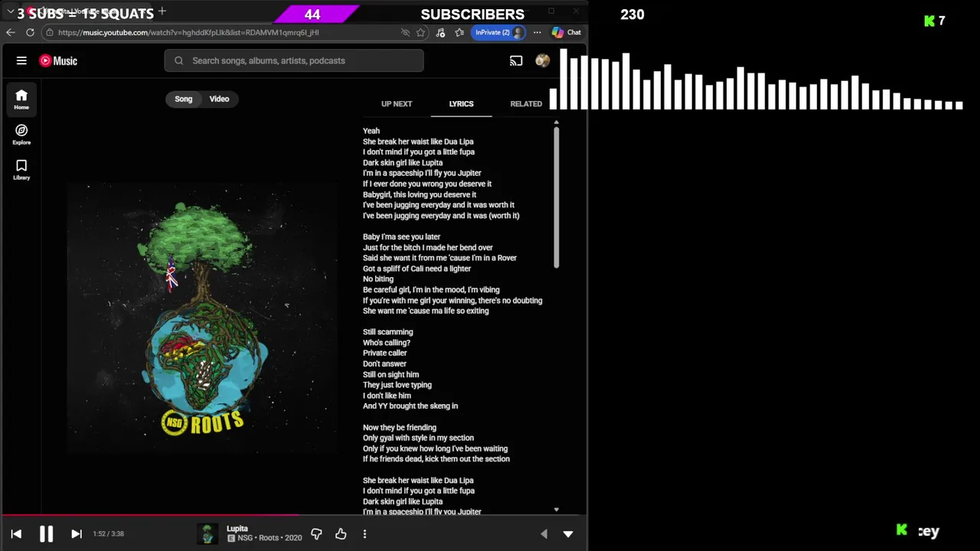
Task: Go to Home in the sidebar
Action: [x=21, y=99]
